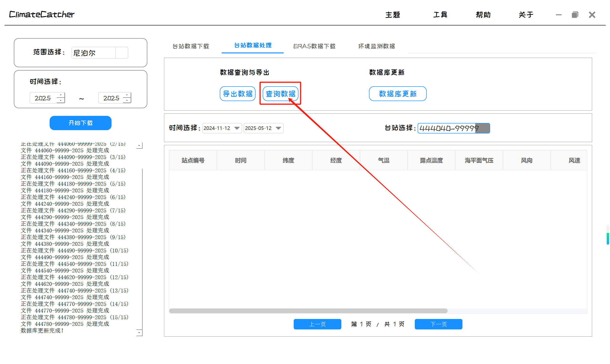Open the 台站选择 station dropdown arrow
This screenshot has width=610, height=364.
click(x=482, y=128)
